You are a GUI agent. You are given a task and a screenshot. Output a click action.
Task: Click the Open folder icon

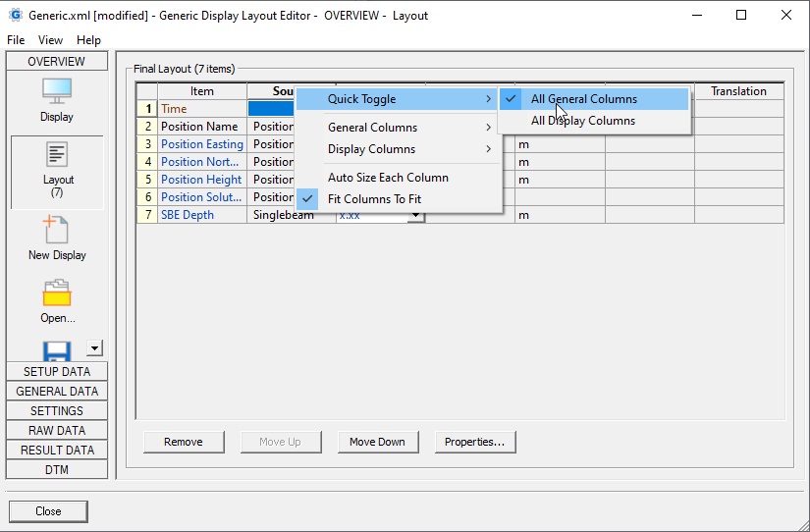click(56, 301)
